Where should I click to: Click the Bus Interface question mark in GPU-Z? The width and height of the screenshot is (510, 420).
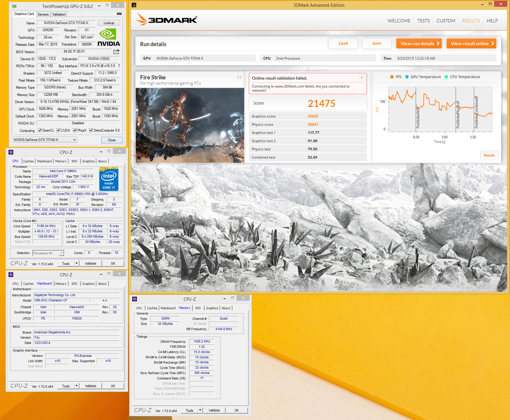(119, 66)
